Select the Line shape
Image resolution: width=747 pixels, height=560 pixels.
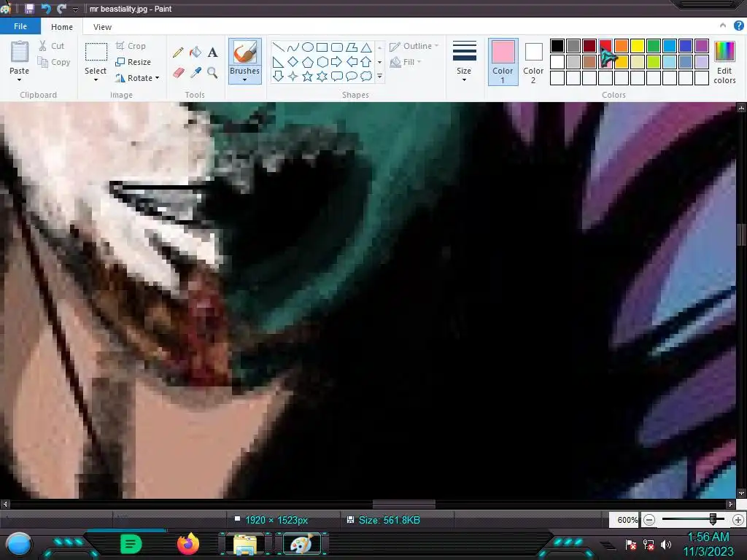pyautogui.click(x=278, y=47)
